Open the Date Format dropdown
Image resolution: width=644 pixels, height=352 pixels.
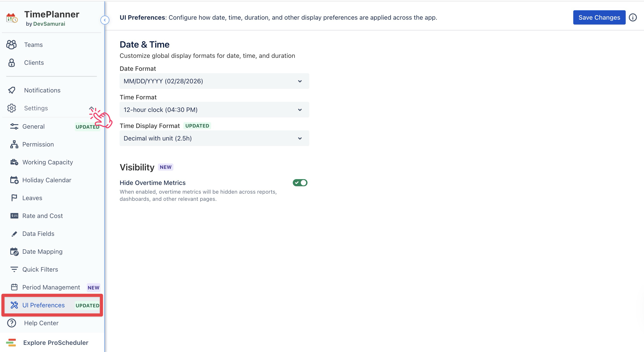click(x=214, y=81)
